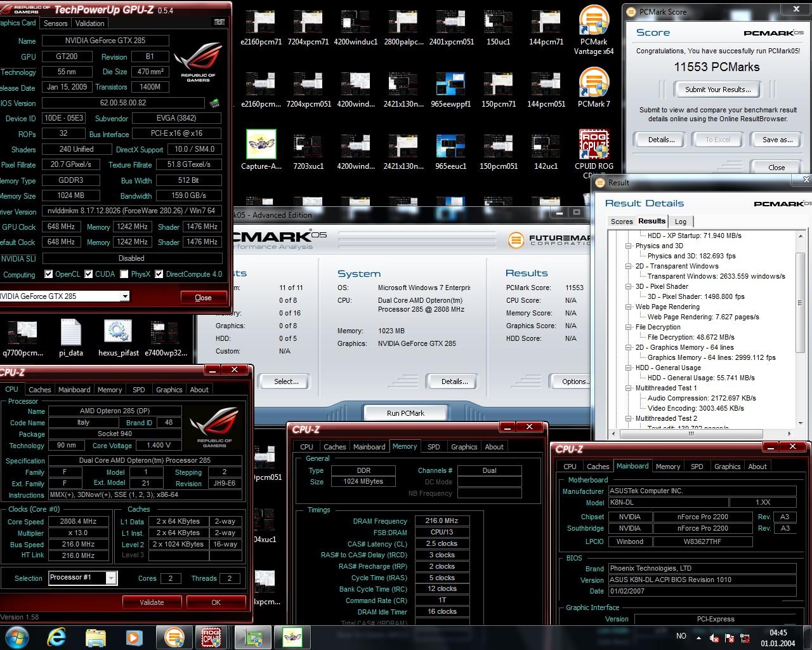Collapse the 3D - Pixel Shader node
The width and height of the screenshot is (812, 650).
pyautogui.click(x=629, y=286)
